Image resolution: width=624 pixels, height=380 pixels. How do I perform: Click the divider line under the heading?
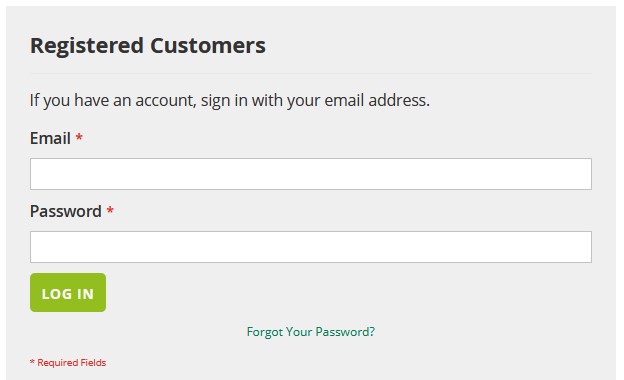click(311, 74)
